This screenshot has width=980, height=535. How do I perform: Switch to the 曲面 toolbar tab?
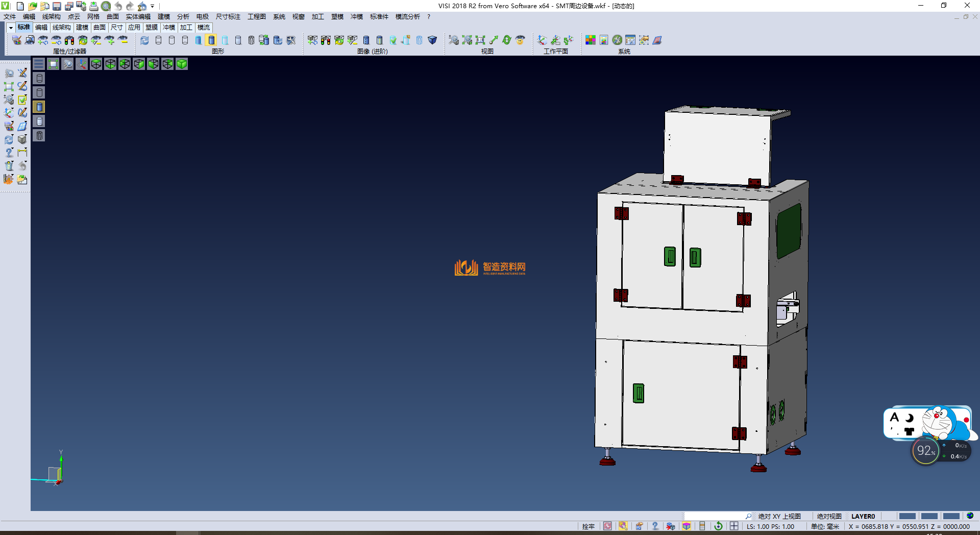(100, 28)
